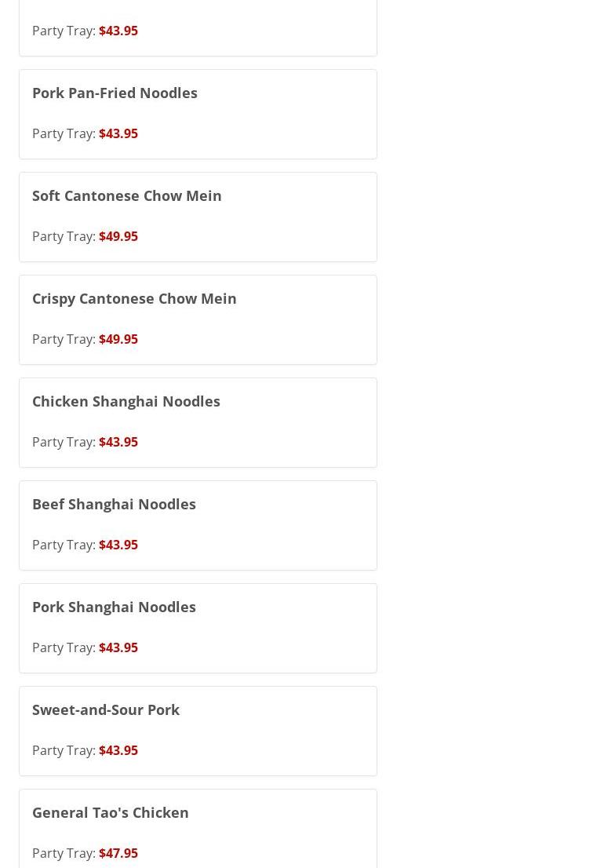Select the Soft Cantonese Chow Mein heading
The height and width of the screenshot is (868, 604).
[126, 195]
